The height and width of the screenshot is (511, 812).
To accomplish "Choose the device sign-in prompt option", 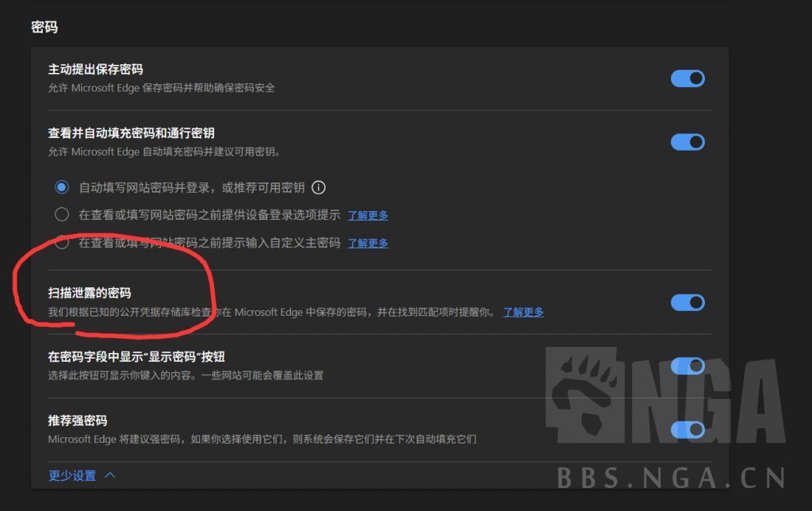I will pyautogui.click(x=62, y=214).
